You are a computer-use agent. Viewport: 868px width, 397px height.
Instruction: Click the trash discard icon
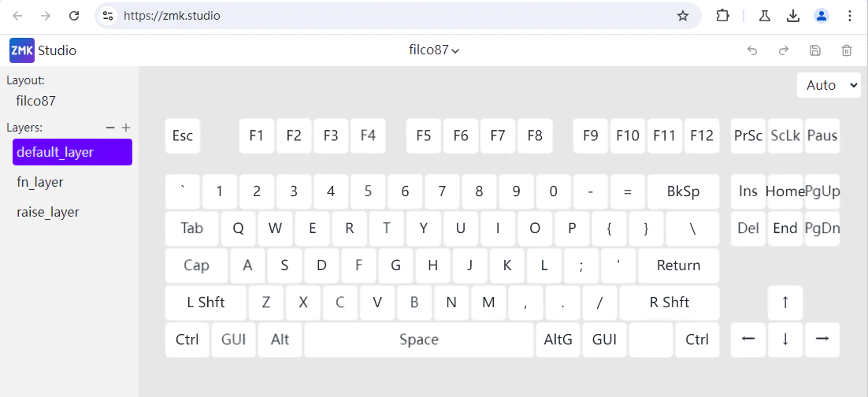pyautogui.click(x=847, y=50)
